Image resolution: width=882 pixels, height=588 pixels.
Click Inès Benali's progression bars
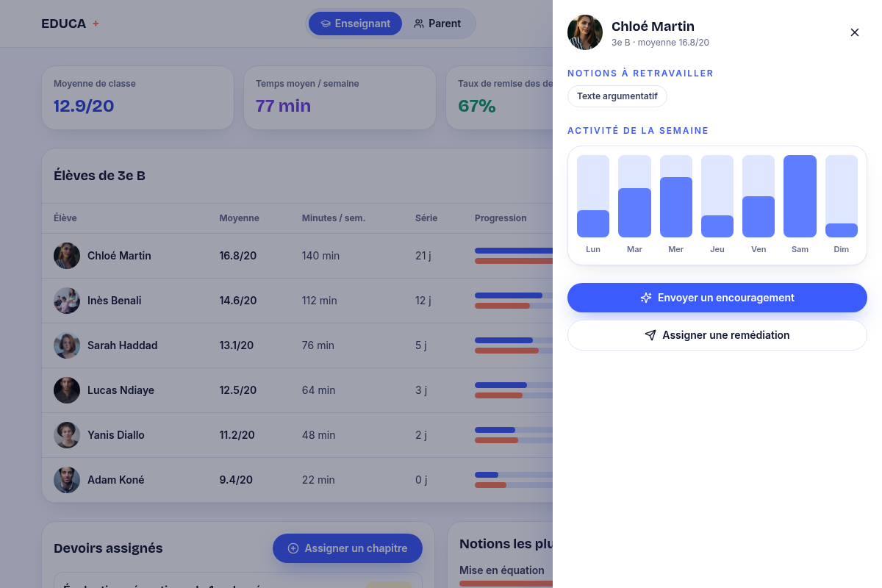coord(514,301)
